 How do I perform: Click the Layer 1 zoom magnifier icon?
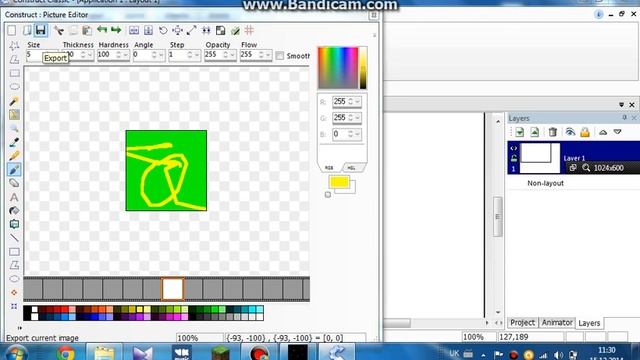[x=586, y=168]
